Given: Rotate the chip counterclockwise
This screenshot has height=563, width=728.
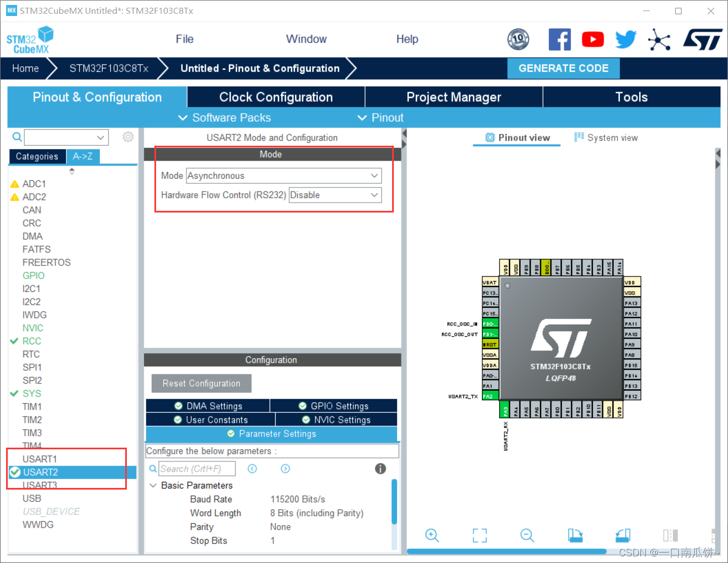Looking at the screenshot, I should pyautogui.click(x=623, y=535).
